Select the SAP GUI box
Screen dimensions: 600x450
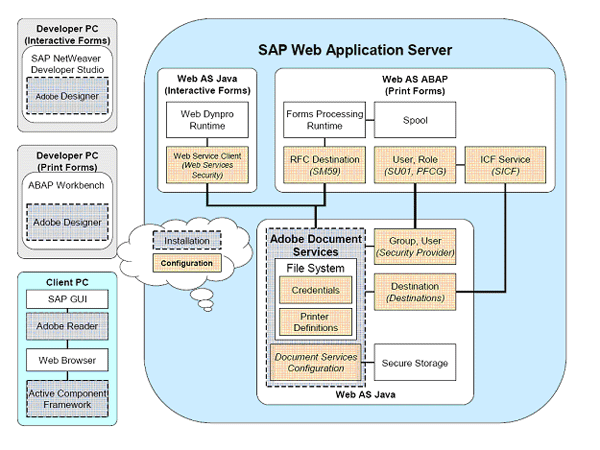coord(67,299)
